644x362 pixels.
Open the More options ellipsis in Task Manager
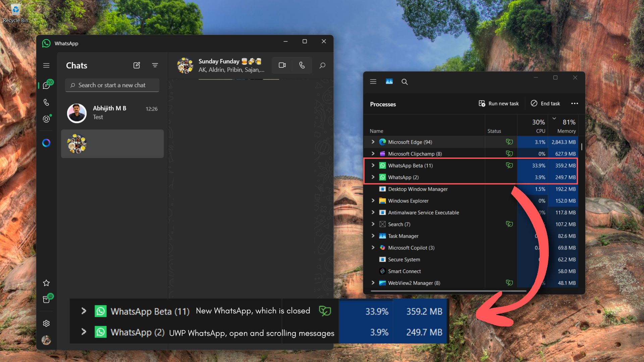tap(575, 104)
